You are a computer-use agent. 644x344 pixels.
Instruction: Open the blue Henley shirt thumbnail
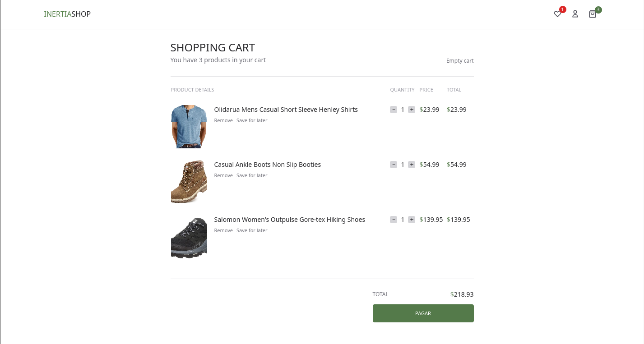[189, 127]
